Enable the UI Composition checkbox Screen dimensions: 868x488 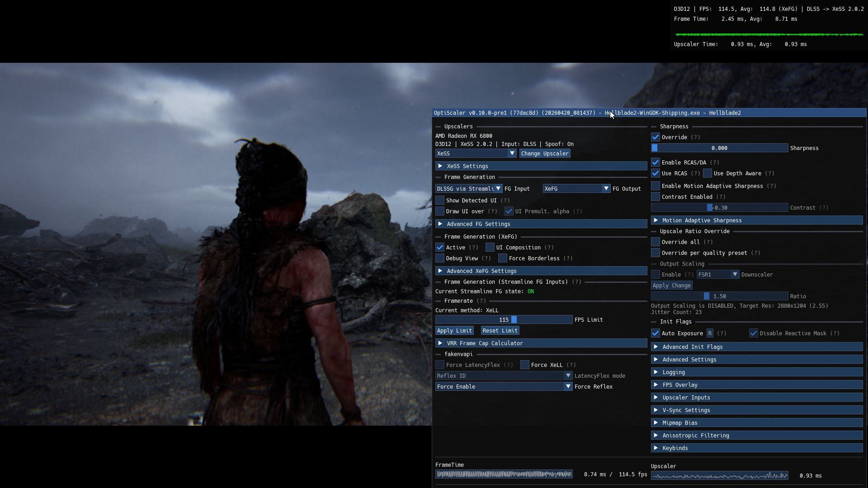click(x=490, y=248)
